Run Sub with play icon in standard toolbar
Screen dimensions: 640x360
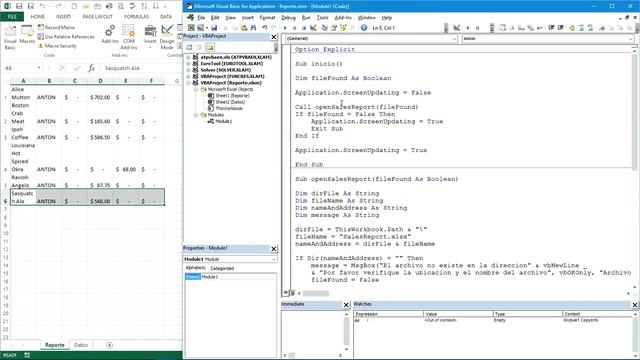pyautogui.click(x=285, y=28)
